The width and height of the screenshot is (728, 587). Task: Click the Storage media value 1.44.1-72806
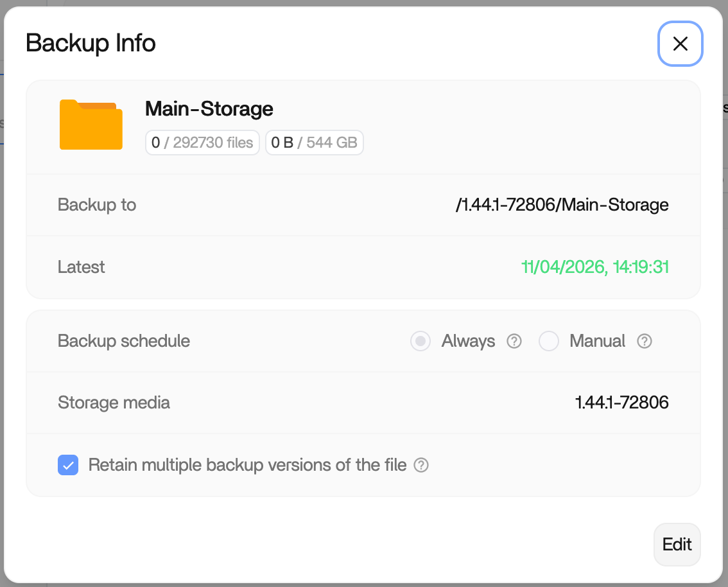[621, 403]
